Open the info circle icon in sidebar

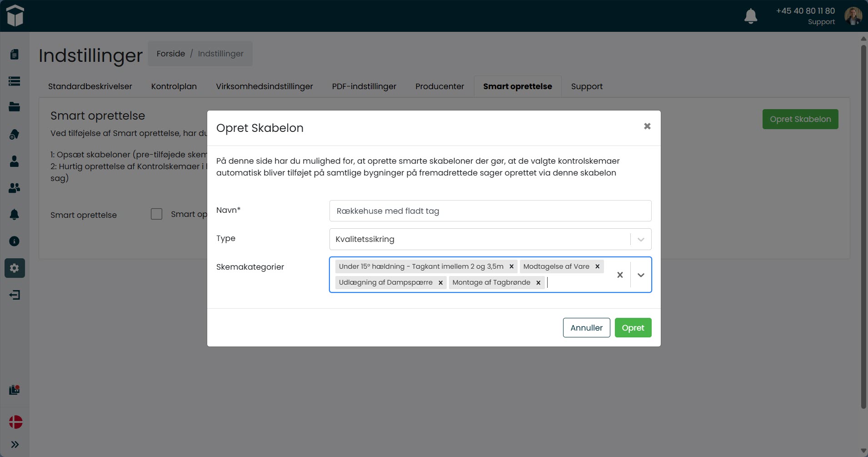point(15,241)
